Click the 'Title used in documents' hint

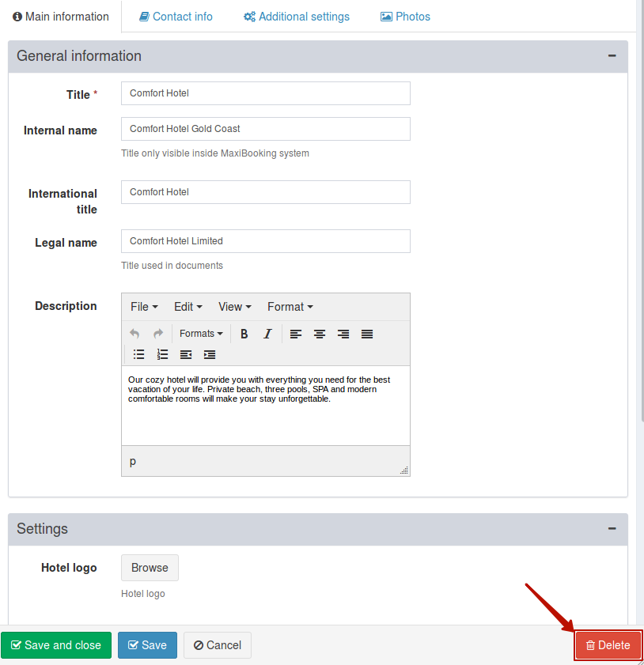[x=172, y=266]
